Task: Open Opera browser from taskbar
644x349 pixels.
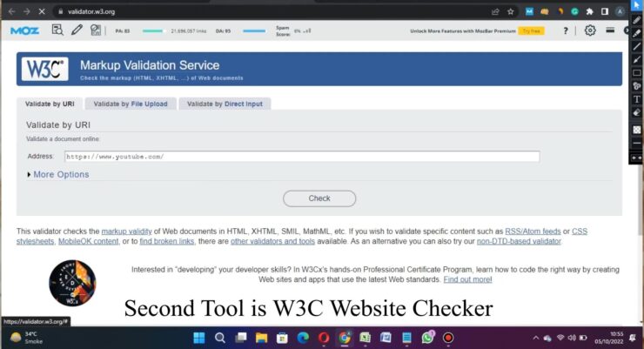Action: (x=324, y=338)
